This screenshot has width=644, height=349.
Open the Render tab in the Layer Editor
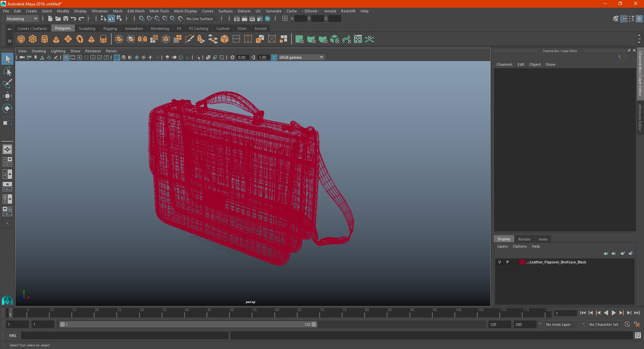[x=524, y=239]
